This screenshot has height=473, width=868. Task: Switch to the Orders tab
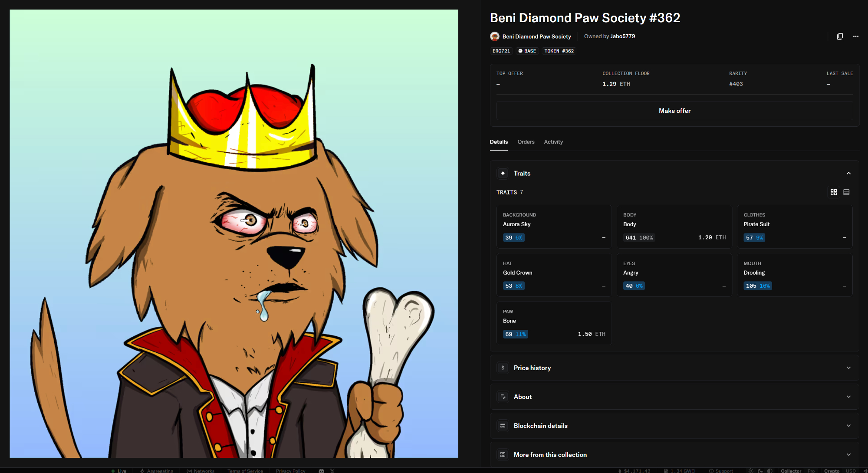point(526,142)
